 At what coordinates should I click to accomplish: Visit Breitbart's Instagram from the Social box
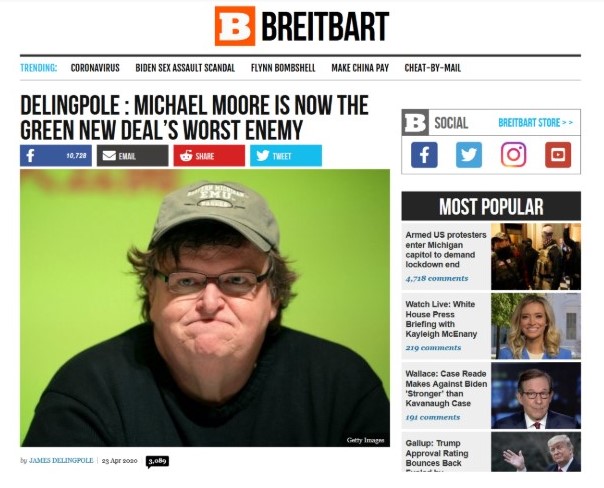tap(513, 155)
